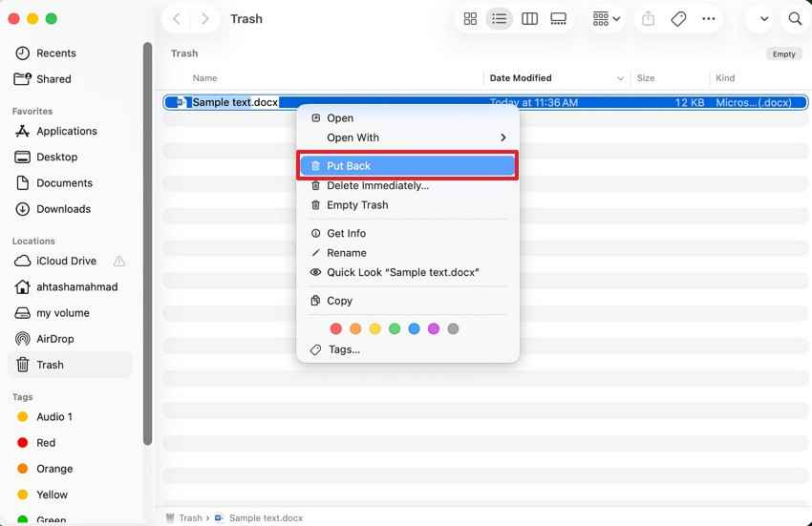The height and width of the screenshot is (526, 812).
Task: Click the iCloud Drive warning icon
Action: tap(119, 261)
